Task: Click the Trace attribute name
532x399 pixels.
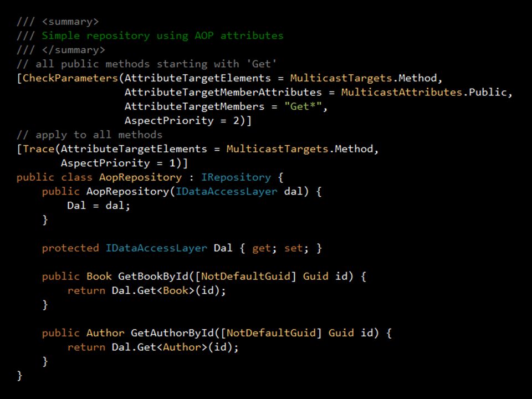Action: click(x=38, y=149)
